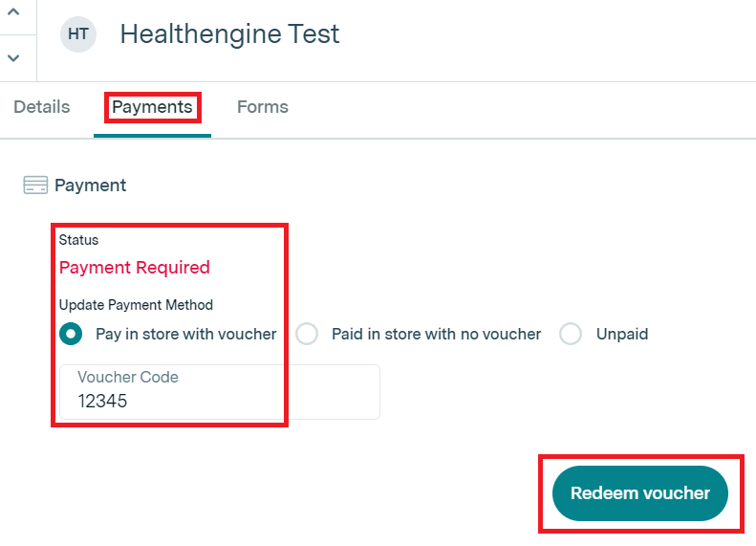Click the Status label

78,240
